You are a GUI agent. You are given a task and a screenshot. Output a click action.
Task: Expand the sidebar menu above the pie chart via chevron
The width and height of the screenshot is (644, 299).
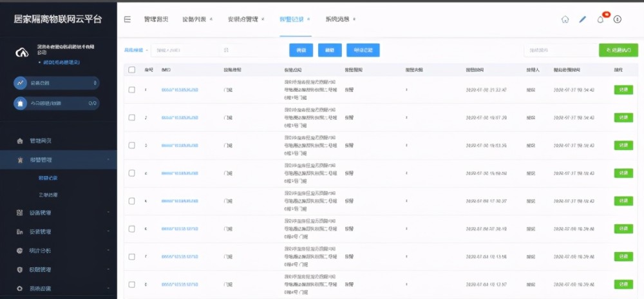click(x=108, y=231)
